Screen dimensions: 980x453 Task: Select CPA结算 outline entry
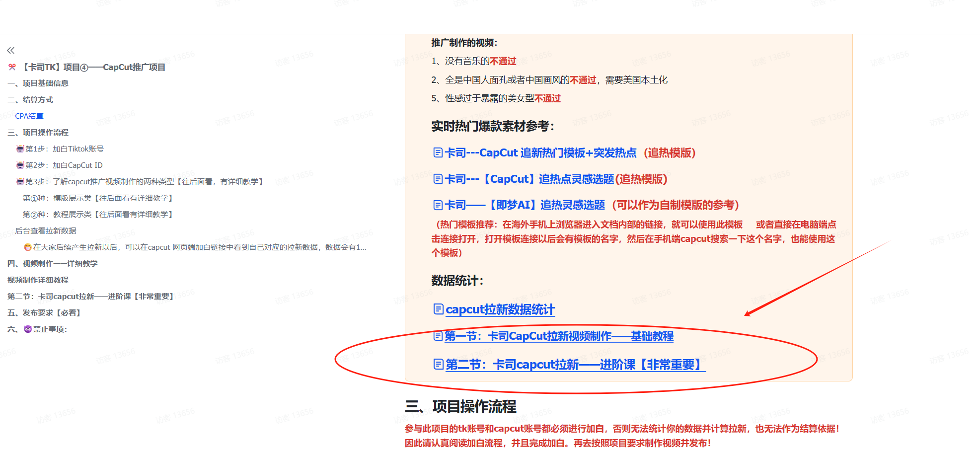coord(29,116)
